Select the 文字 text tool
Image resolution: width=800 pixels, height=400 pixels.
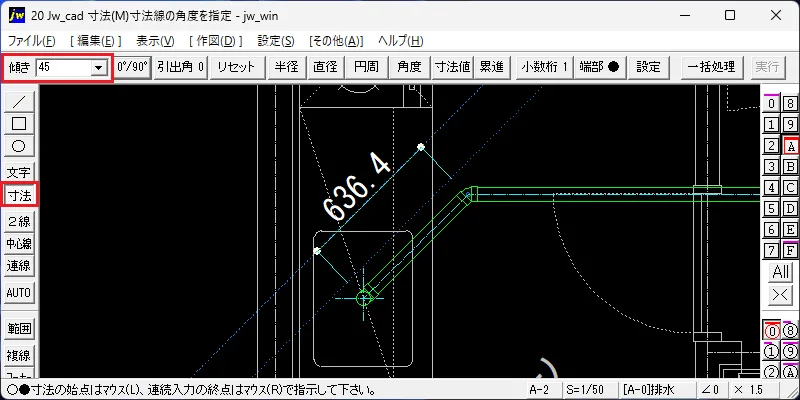click(x=19, y=172)
